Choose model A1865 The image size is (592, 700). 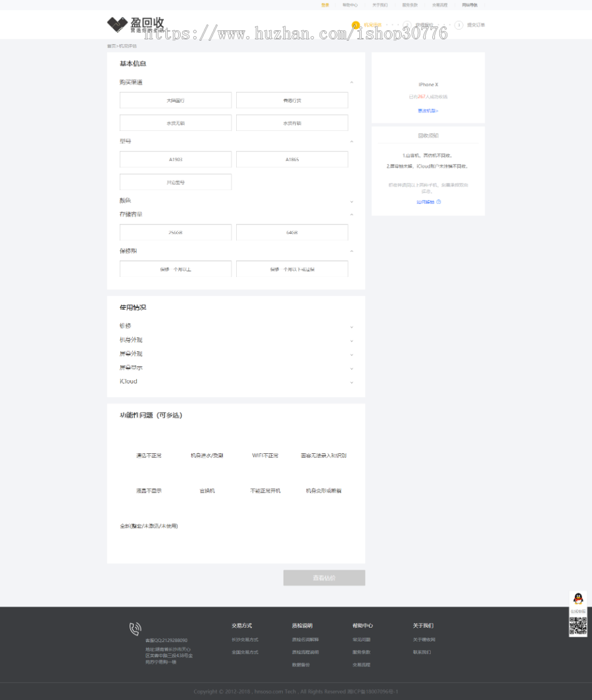pos(292,159)
